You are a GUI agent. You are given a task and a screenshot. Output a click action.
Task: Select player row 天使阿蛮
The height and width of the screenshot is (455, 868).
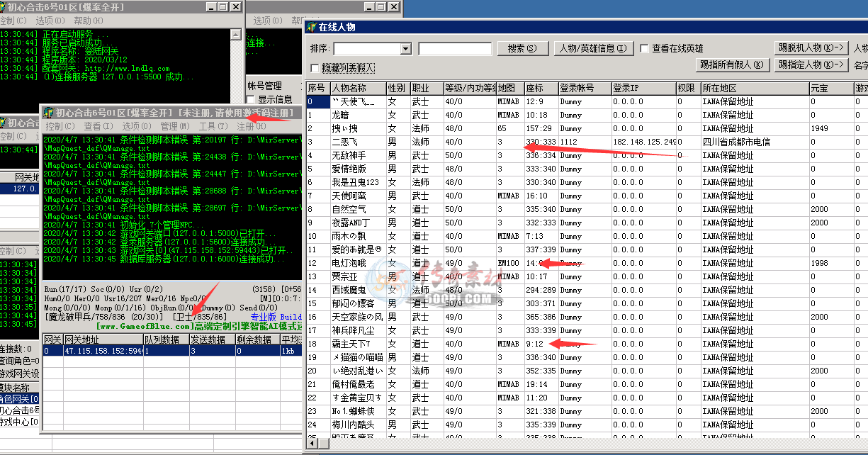[x=587, y=196]
